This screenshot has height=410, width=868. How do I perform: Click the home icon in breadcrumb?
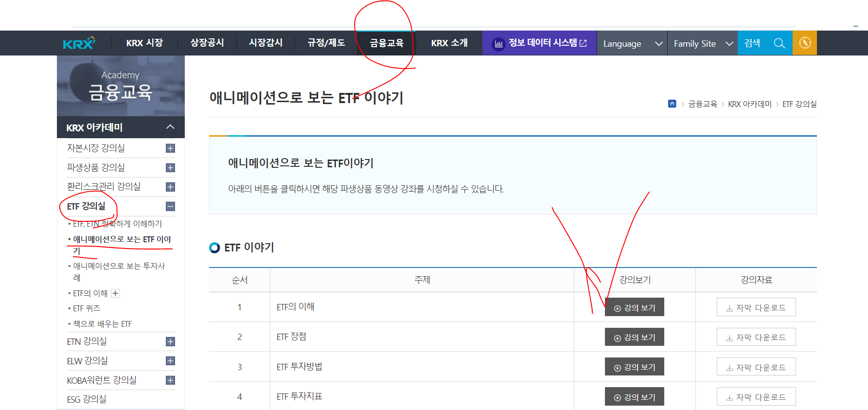(x=672, y=104)
